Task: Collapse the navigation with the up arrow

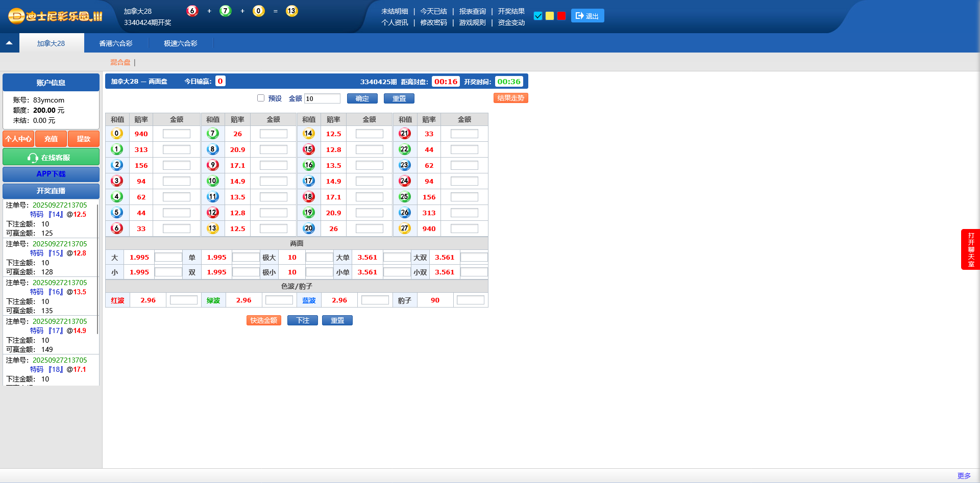Action: pos(9,43)
